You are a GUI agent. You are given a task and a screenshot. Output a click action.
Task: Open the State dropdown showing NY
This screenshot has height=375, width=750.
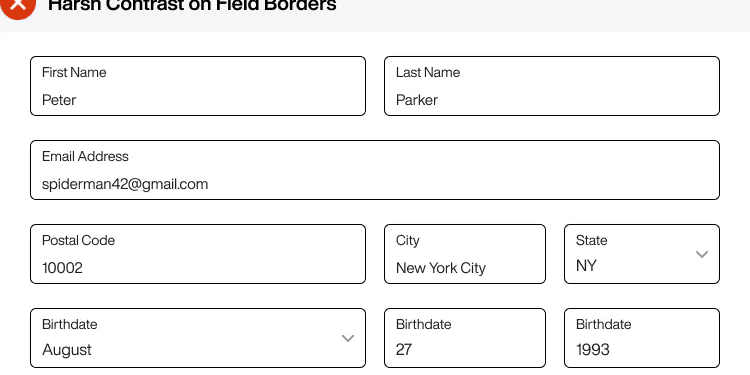tap(642, 254)
